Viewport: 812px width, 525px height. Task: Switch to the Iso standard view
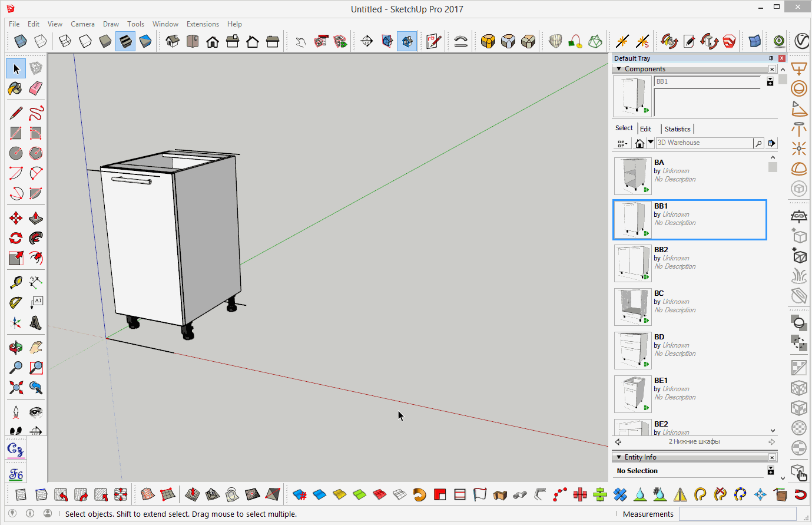173,41
